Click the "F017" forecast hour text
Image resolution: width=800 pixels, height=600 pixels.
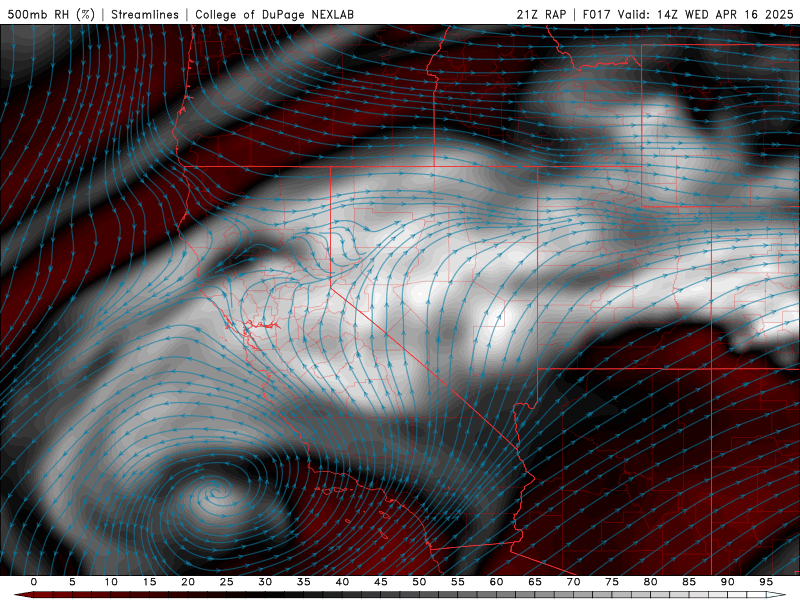tap(596, 14)
